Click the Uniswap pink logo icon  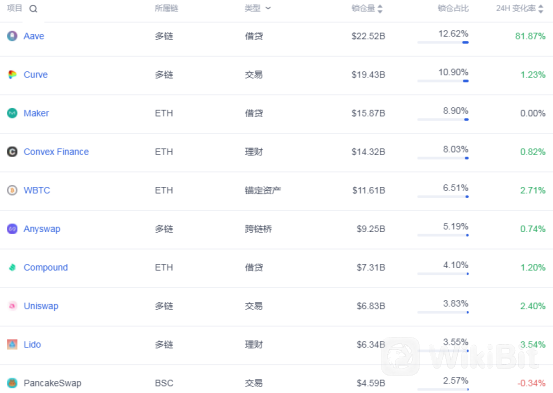[12, 306]
